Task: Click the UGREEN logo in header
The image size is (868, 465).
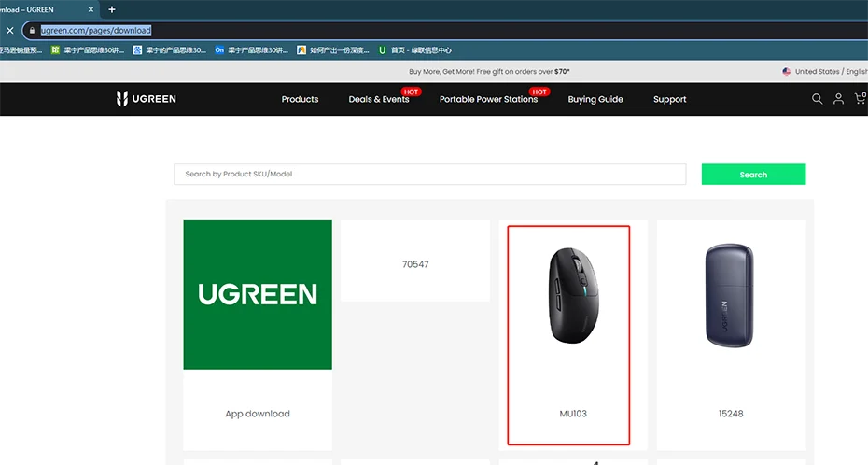Action: (147, 99)
